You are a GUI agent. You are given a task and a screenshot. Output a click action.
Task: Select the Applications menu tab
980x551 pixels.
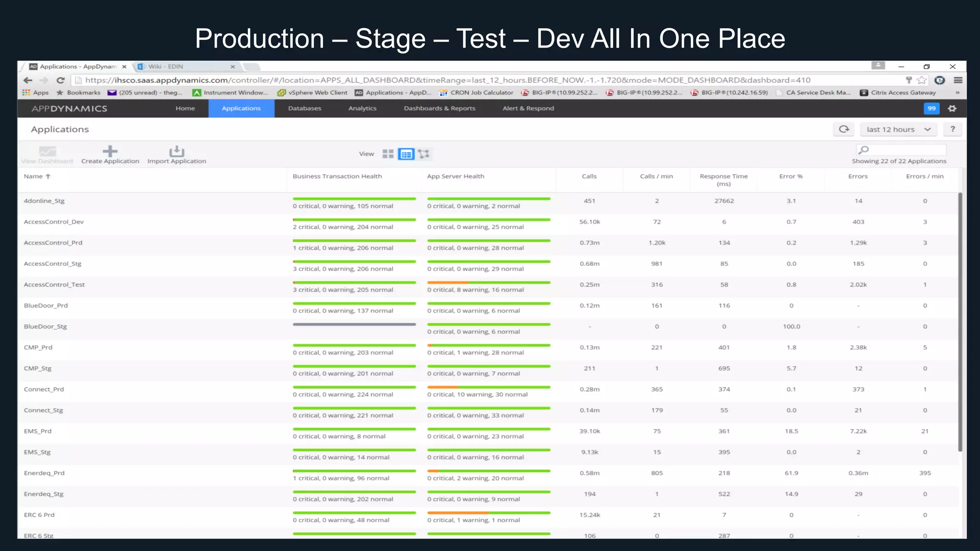click(x=241, y=109)
